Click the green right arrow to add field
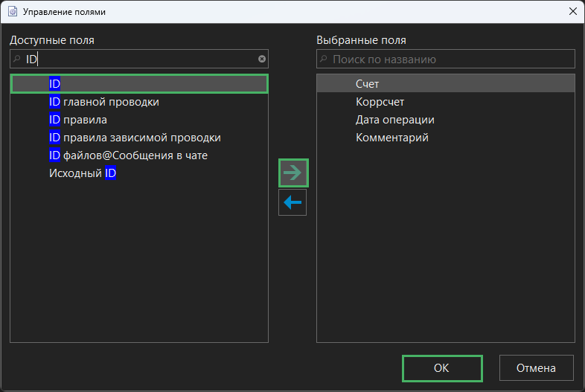585x392 pixels. coord(292,173)
